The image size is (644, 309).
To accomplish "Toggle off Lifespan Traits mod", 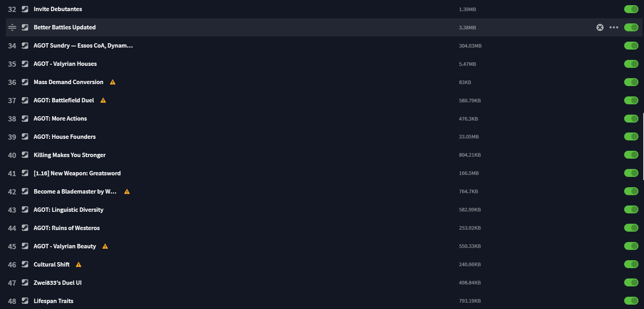I will coord(631,301).
